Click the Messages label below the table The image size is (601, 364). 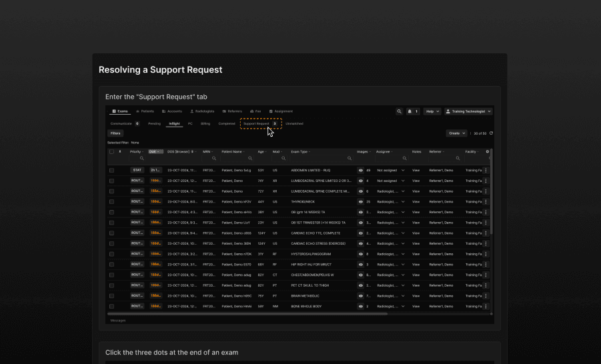[118, 320]
